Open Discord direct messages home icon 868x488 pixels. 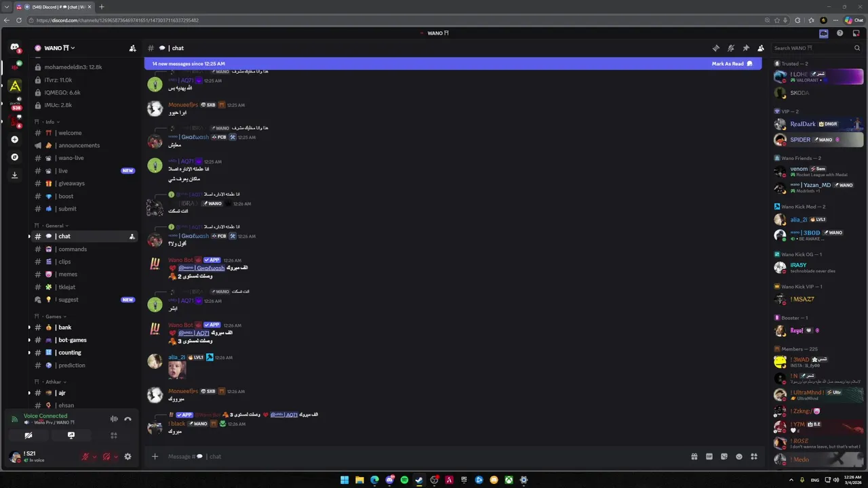(15, 47)
